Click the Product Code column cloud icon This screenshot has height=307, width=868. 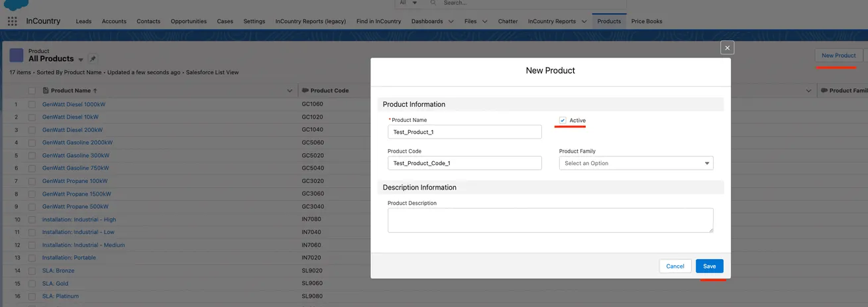tap(304, 91)
